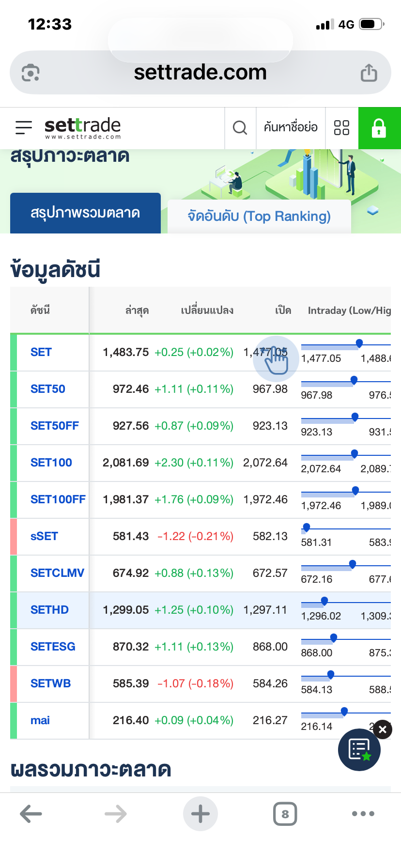Open the tab switcher showing 8
This screenshot has width=401, height=868.
tap(285, 814)
